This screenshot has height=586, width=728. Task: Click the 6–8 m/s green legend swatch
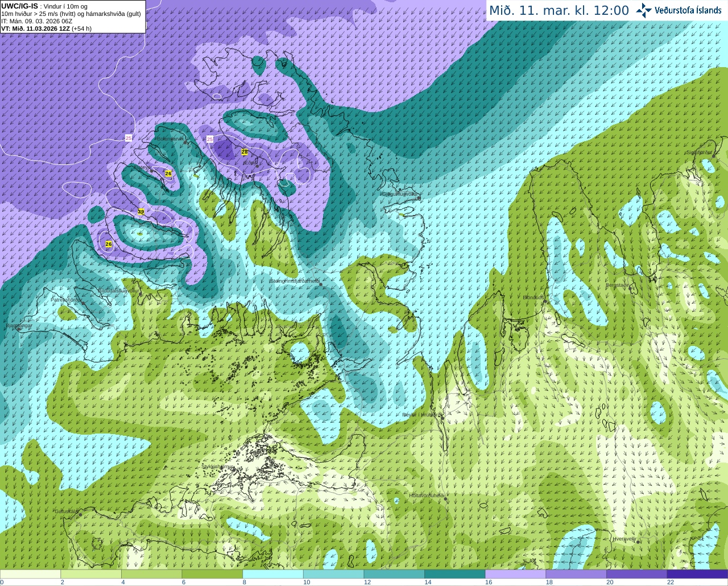pyautogui.click(x=212, y=573)
